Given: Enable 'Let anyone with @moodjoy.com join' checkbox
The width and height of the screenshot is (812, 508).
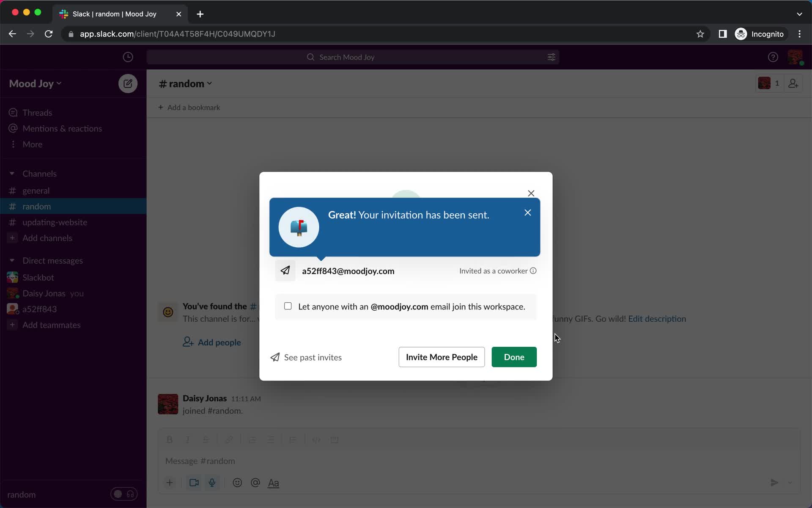Looking at the screenshot, I should (x=288, y=306).
